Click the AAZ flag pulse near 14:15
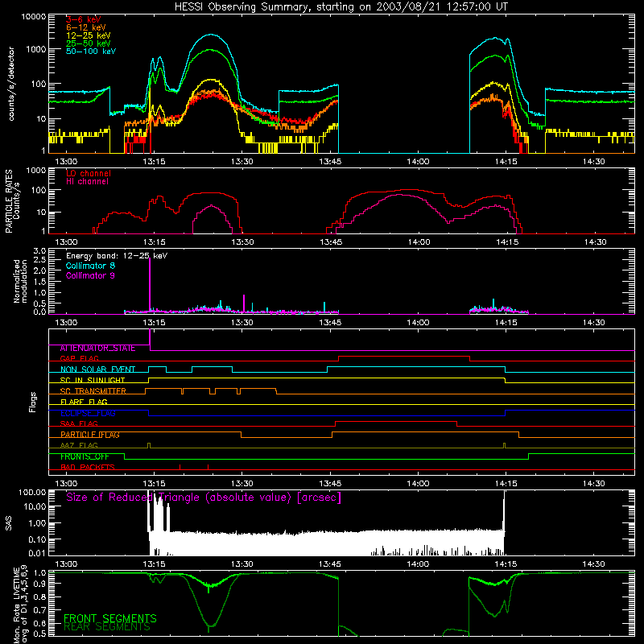The height and width of the screenshot is (644, 644). pyautogui.click(x=505, y=446)
